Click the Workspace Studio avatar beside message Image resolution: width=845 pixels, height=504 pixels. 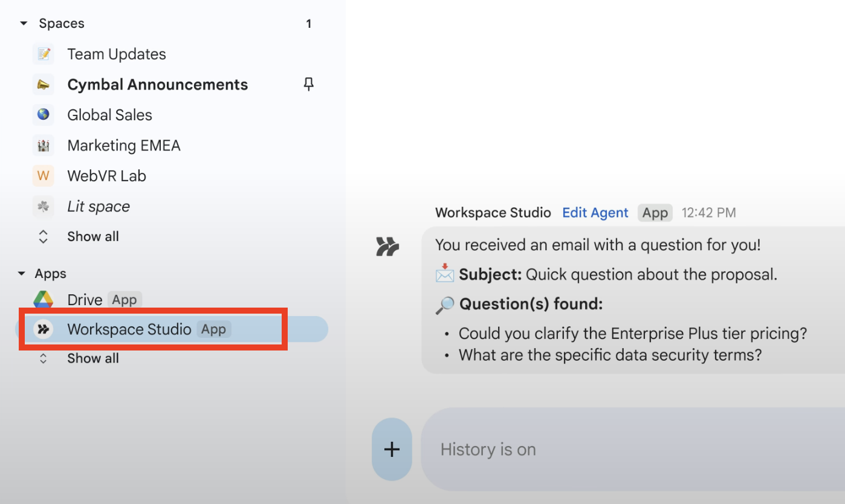387,247
